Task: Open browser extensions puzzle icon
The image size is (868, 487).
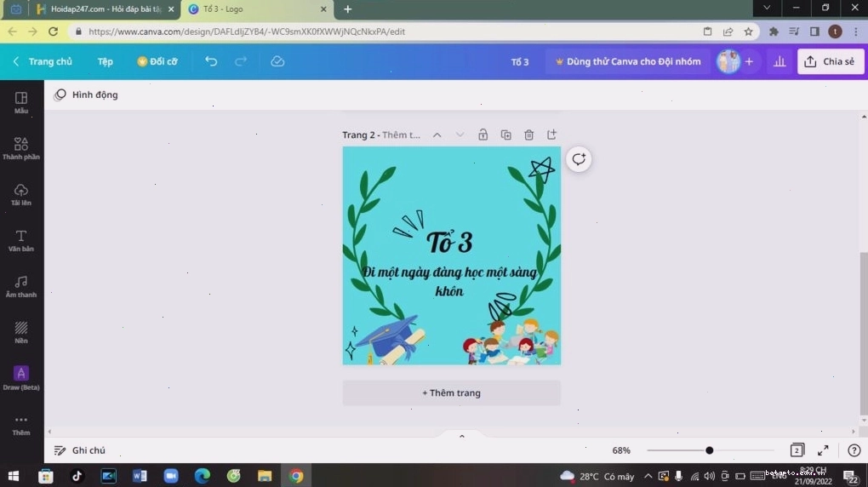Action: point(774,32)
